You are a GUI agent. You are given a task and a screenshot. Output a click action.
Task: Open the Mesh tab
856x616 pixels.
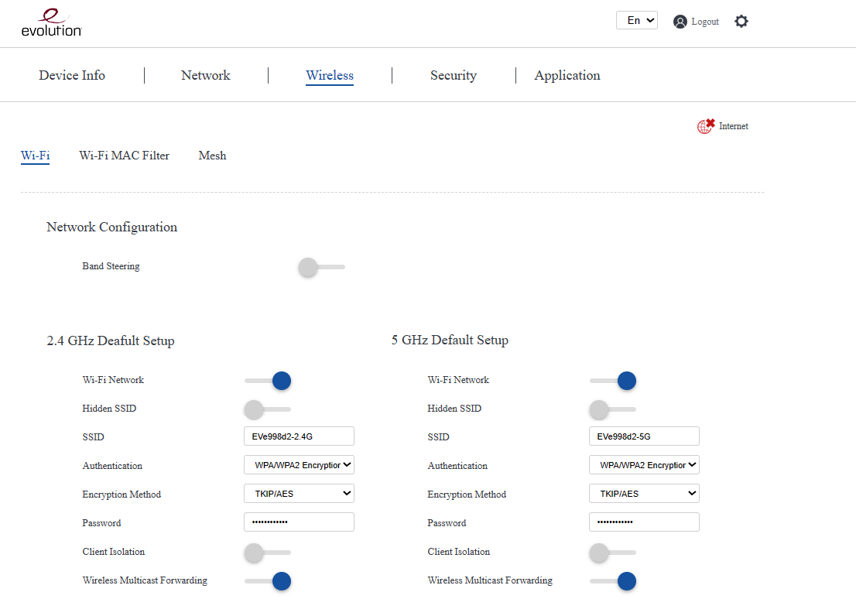(212, 156)
